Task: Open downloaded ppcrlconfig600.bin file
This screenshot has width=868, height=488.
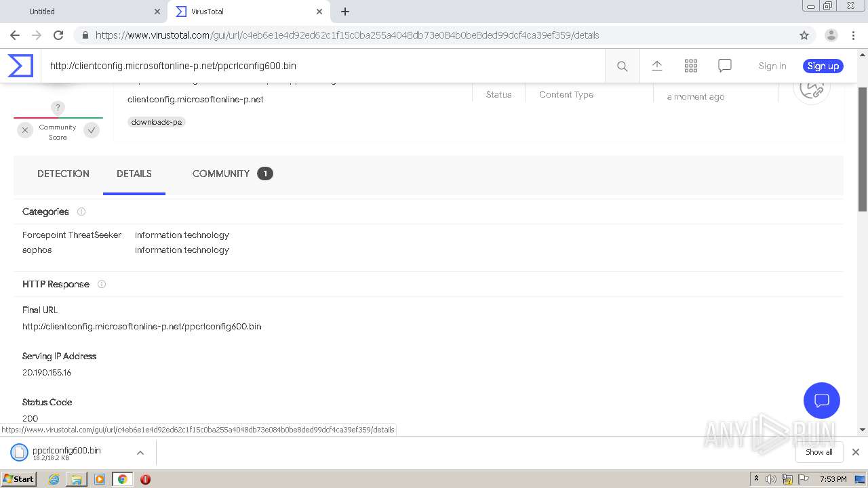Action: tap(66, 453)
